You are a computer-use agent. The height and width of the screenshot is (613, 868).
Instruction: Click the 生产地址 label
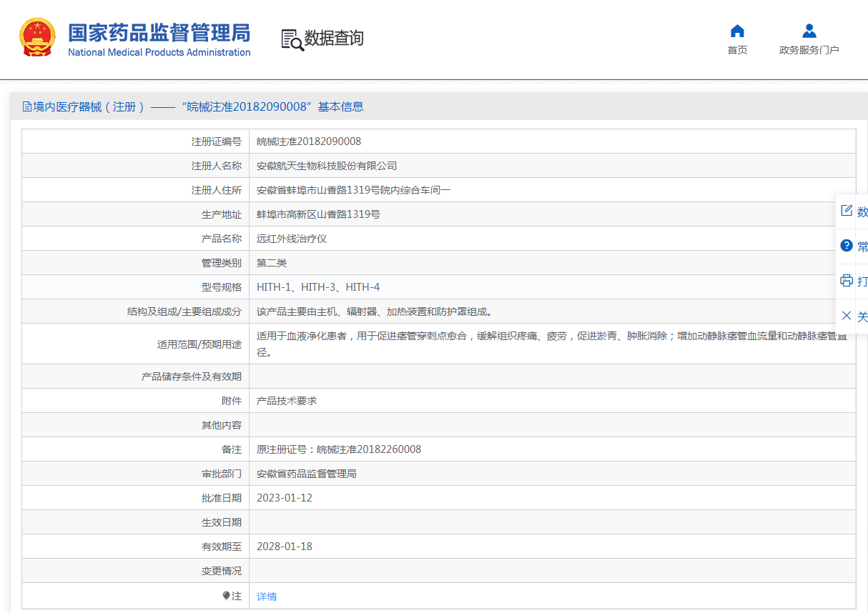(x=222, y=214)
